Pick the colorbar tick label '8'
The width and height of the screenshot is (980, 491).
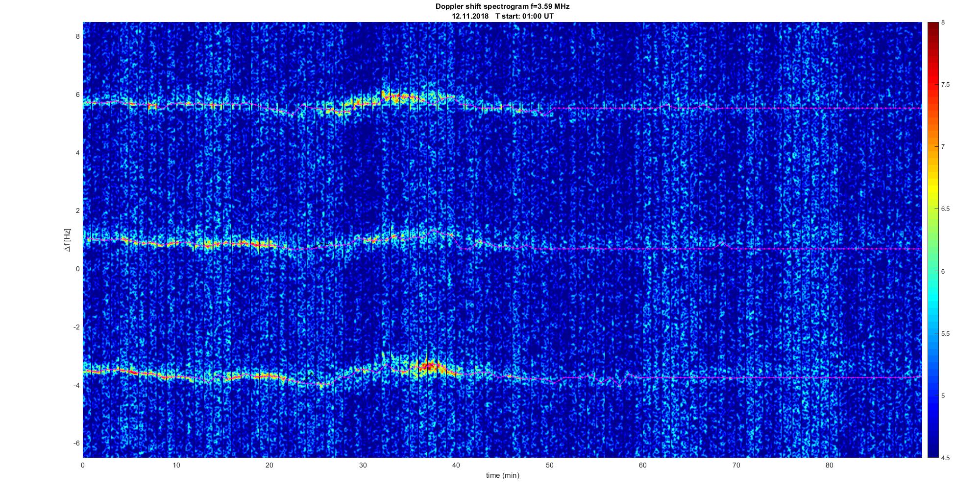tap(943, 23)
